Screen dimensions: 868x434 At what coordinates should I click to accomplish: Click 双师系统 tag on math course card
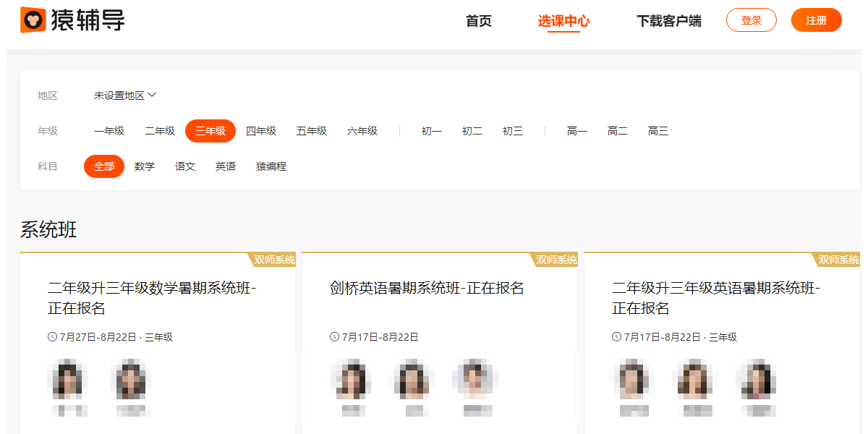coord(273,260)
